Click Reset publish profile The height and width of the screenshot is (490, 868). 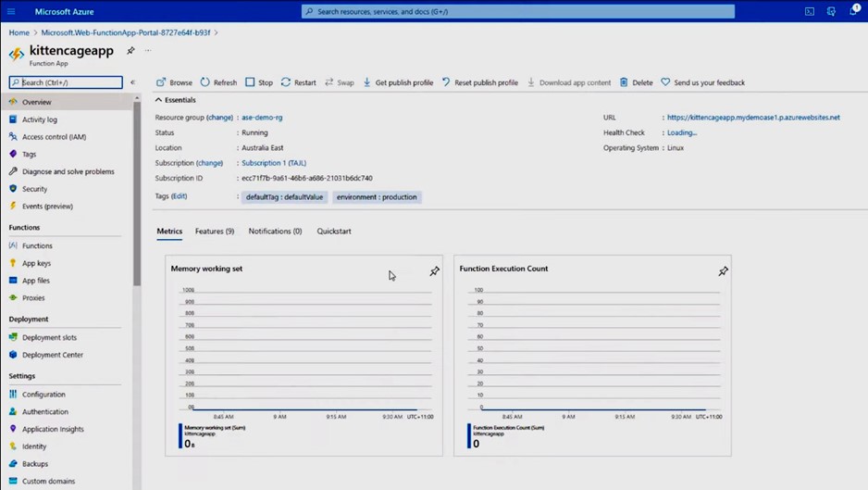[480, 82]
